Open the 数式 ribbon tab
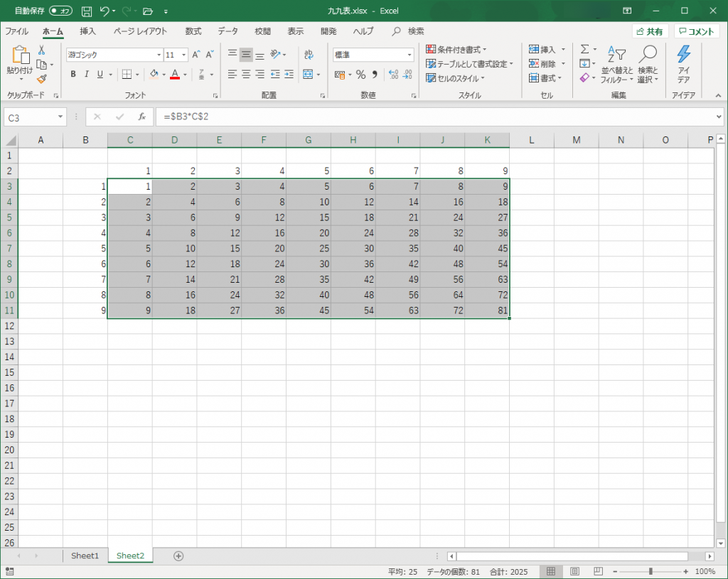This screenshot has height=579, width=728. tap(193, 31)
